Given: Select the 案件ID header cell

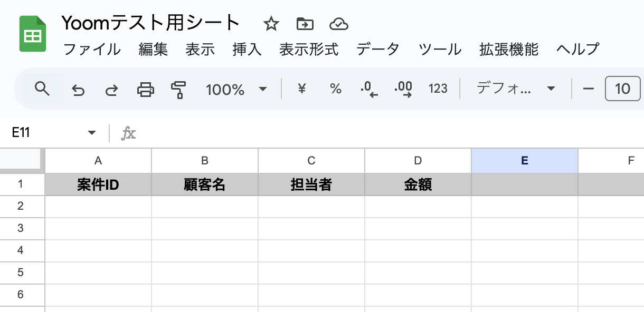Looking at the screenshot, I should (x=98, y=184).
